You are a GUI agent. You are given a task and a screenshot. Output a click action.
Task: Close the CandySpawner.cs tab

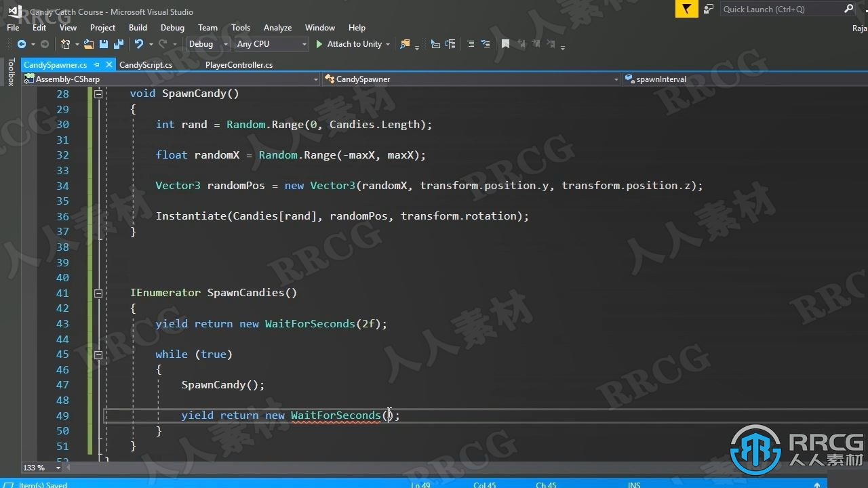point(108,65)
